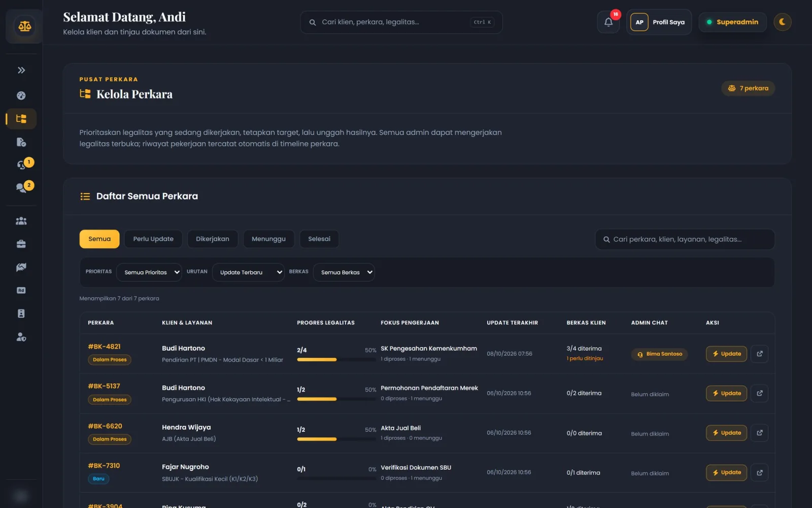Open external link for case #BK-4821
The height and width of the screenshot is (508, 812).
tap(760, 354)
